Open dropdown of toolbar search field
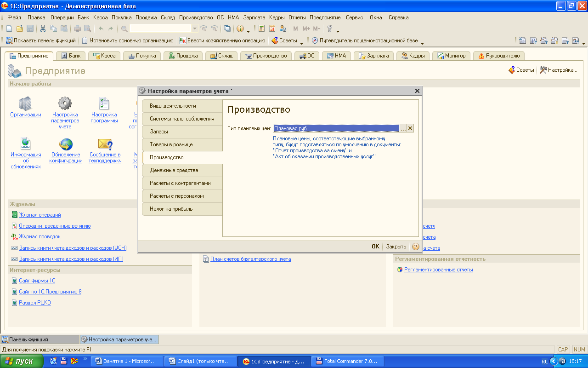 point(194,29)
